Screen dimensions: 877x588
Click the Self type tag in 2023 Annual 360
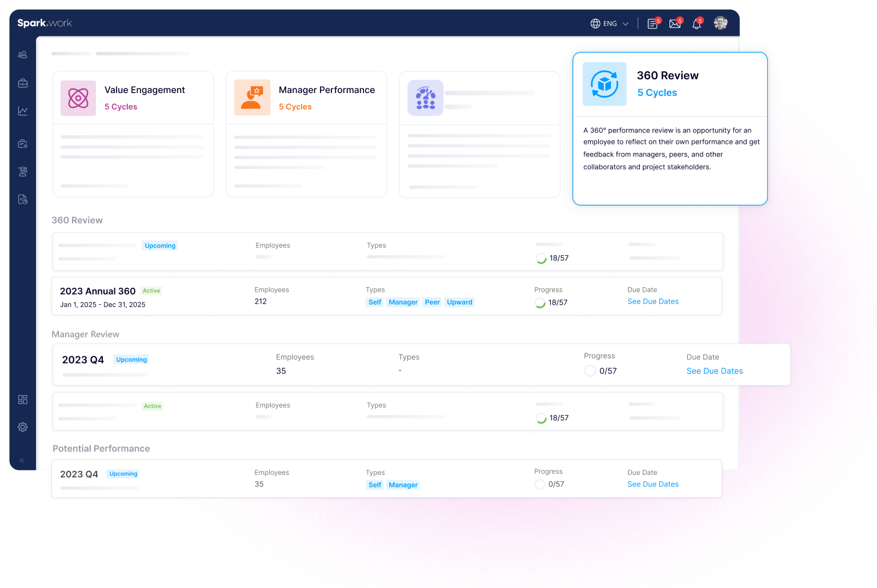click(375, 302)
